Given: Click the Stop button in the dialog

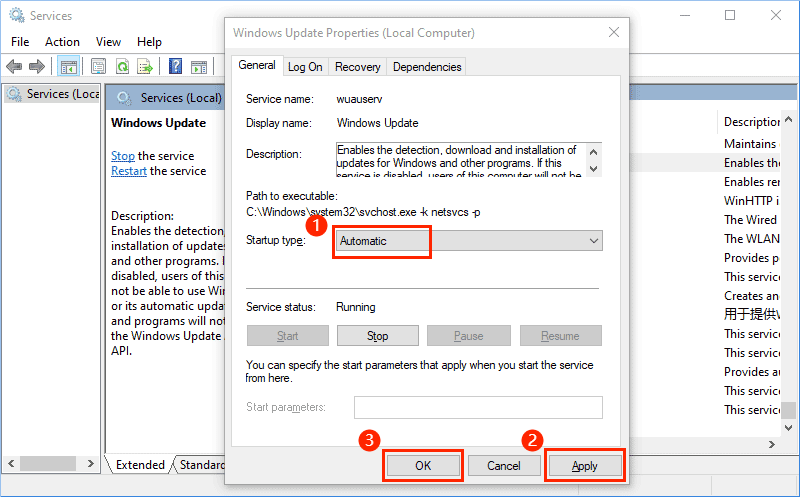Looking at the screenshot, I should 378,336.
